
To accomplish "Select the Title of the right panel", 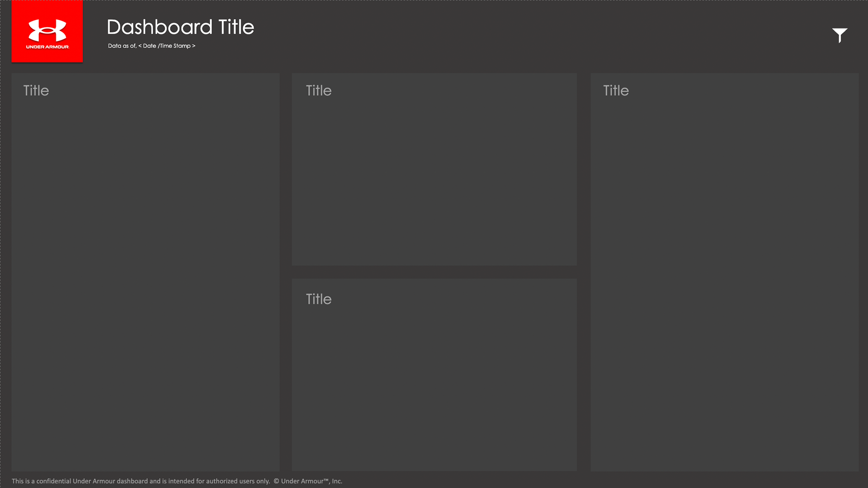I will [616, 90].
